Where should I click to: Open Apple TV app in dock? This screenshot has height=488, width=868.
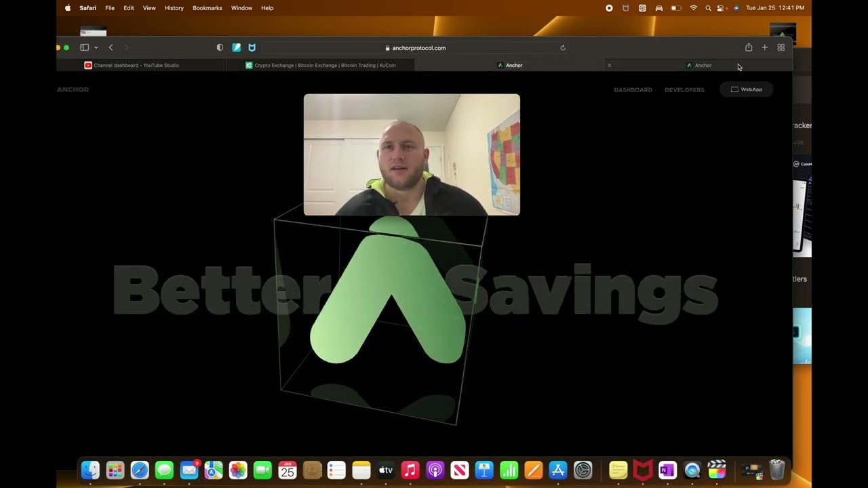[386, 470]
